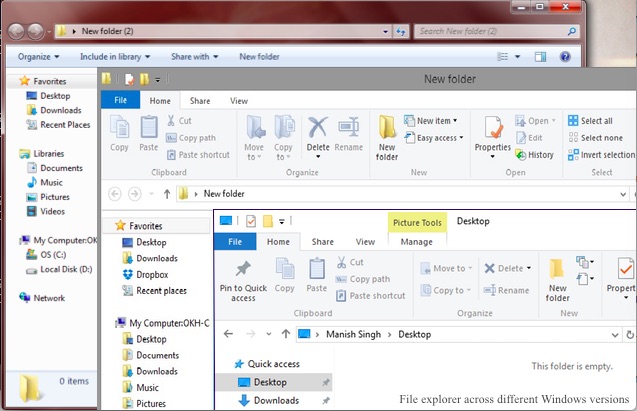Open the help question mark icon
The image size is (637, 411).
point(565,57)
